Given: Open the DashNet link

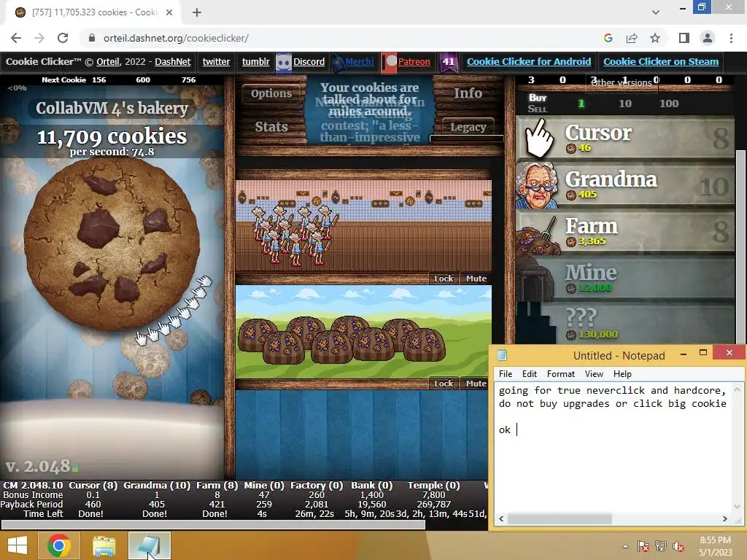Looking at the screenshot, I should (172, 62).
